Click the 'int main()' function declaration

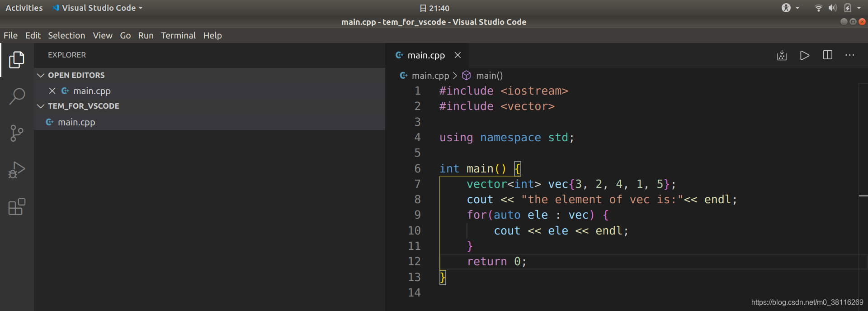point(472,168)
